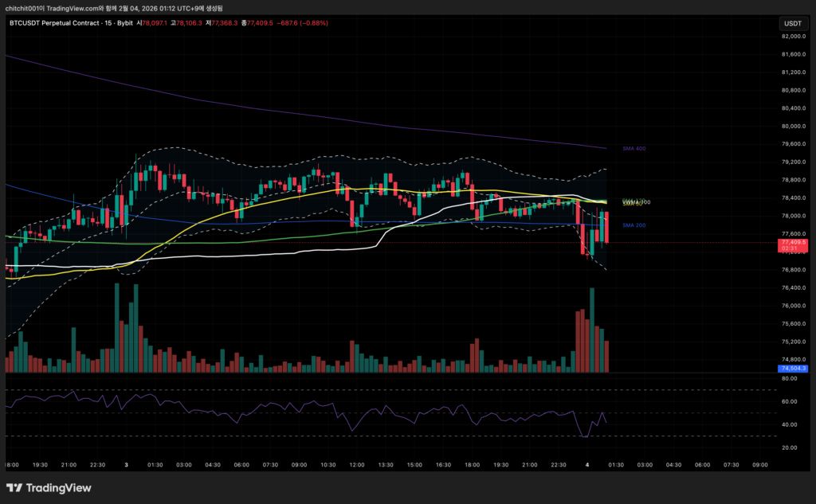Click the RSI scale 80.00 label
The height and width of the screenshot is (504, 816).
tap(789, 379)
